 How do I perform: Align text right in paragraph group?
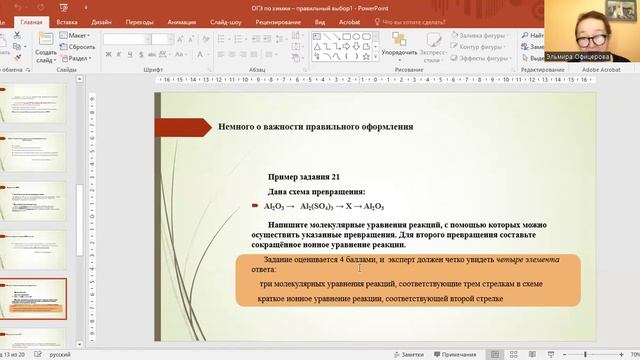[x=243, y=54]
